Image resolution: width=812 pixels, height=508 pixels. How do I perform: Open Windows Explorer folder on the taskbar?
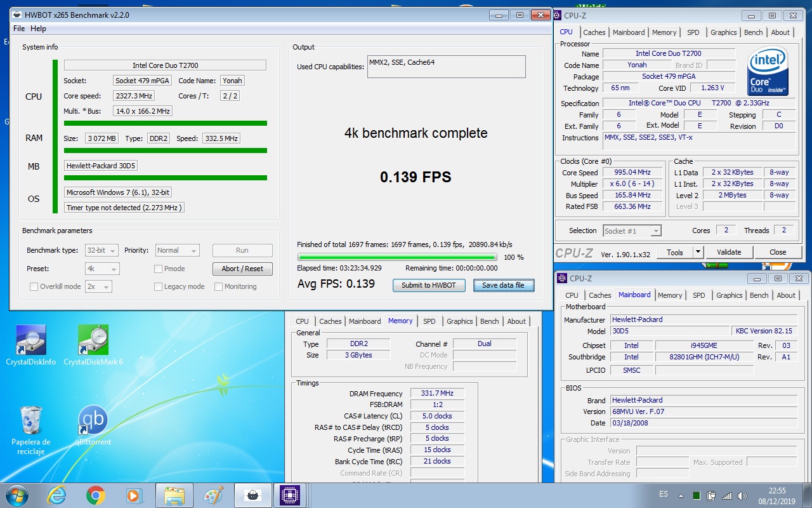coord(174,495)
